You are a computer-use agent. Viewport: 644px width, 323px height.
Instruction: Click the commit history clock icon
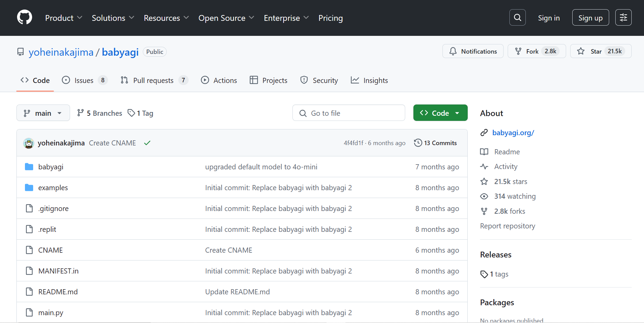tap(418, 143)
